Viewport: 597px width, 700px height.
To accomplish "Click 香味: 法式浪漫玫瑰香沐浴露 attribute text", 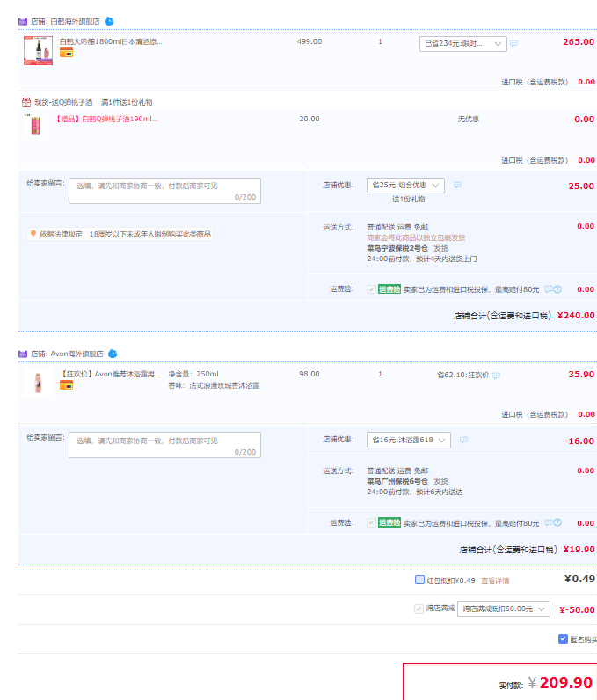I will point(214,385).
